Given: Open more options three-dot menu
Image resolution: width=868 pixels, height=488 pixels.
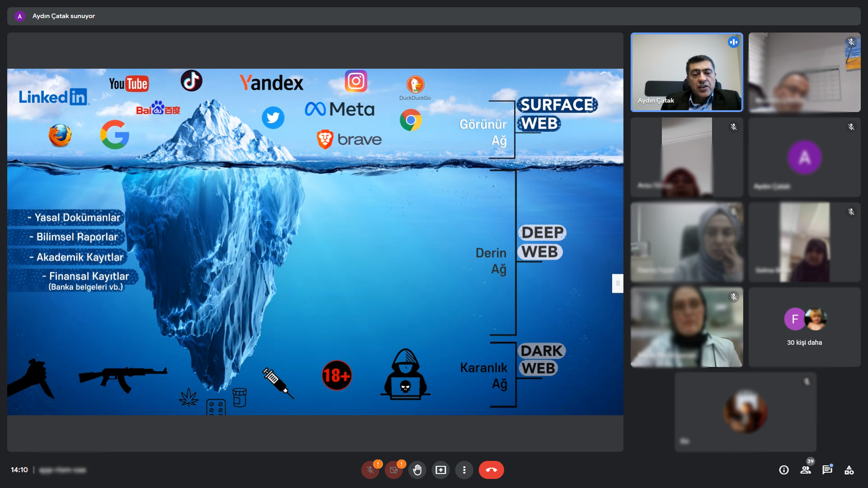Looking at the screenshot, I should (464, 470).
